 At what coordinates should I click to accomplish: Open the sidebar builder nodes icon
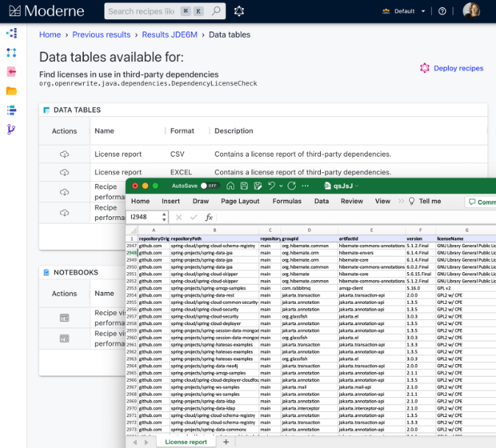(12, 52)
